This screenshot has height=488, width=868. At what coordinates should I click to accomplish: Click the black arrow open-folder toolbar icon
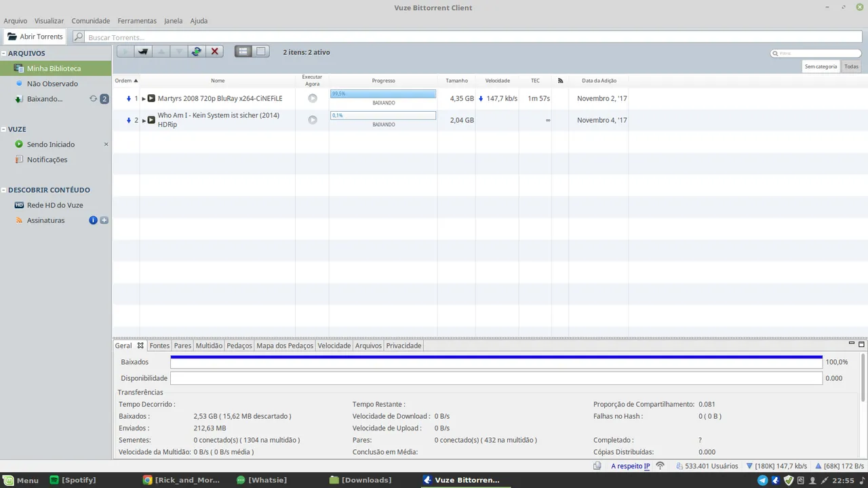tap(143, 52)
